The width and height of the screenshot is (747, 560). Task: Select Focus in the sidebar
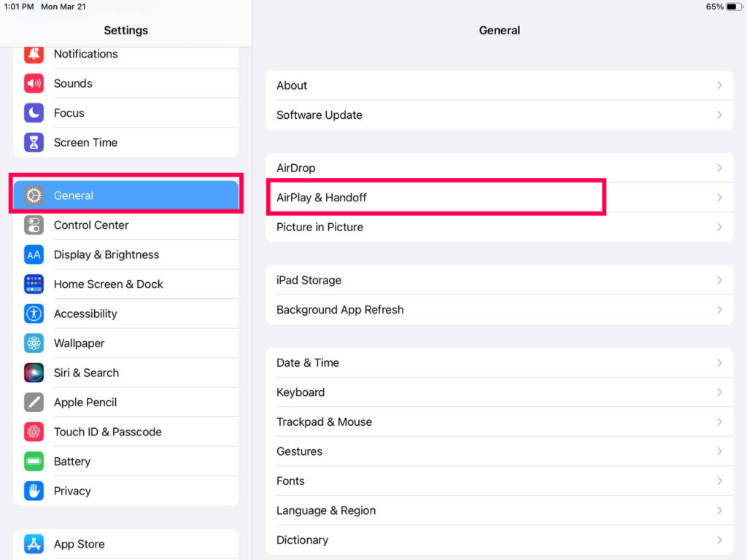click(125, 113)
